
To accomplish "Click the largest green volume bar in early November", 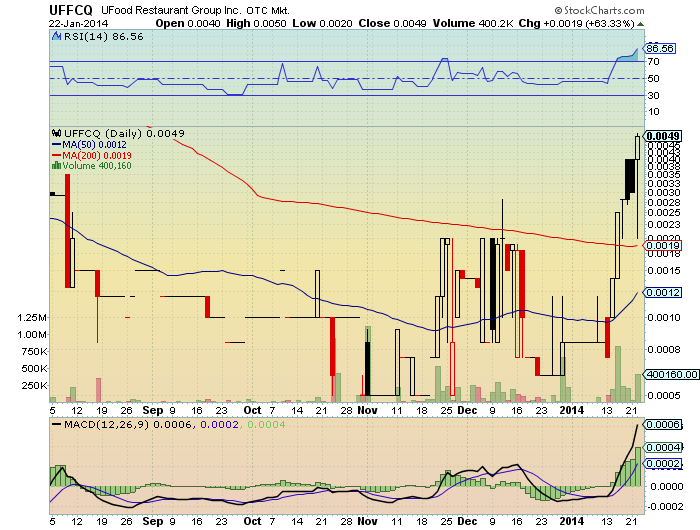I will pos(368,363).
